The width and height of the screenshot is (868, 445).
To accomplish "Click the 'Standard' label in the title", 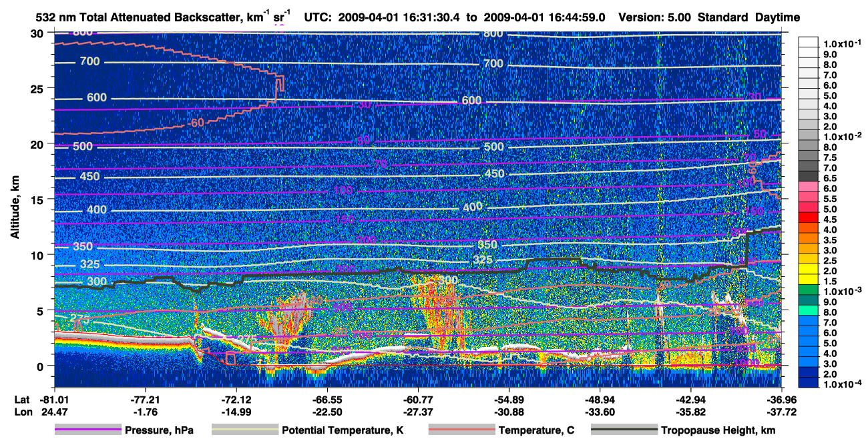I will [x=722, y=18].
